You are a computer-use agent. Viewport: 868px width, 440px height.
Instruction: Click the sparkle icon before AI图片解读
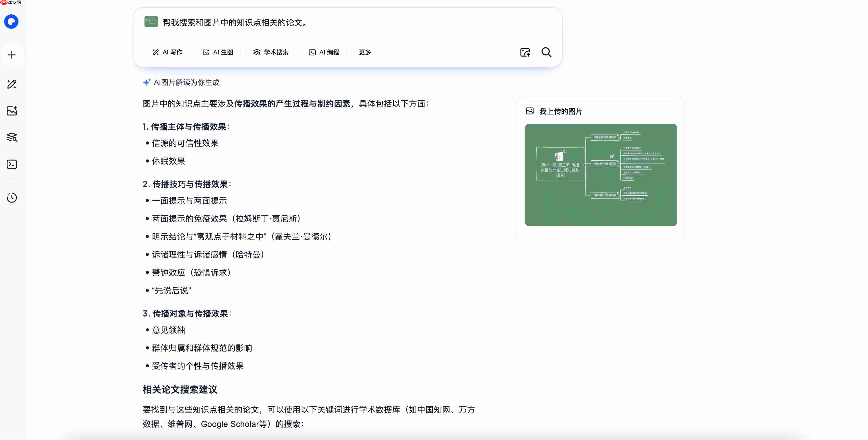click(x=146, y=82)
